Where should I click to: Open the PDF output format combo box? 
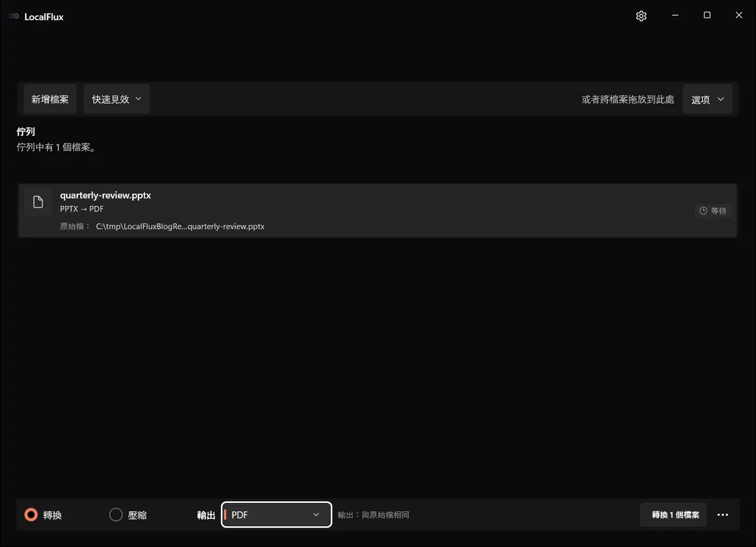coord(277,515)
